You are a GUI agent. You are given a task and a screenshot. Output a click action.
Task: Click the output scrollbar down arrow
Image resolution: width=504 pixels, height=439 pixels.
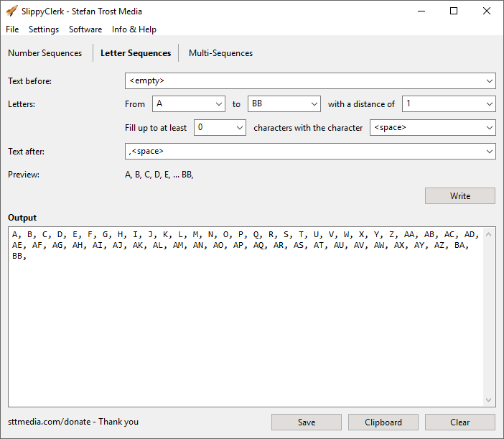tap(489, 399)
